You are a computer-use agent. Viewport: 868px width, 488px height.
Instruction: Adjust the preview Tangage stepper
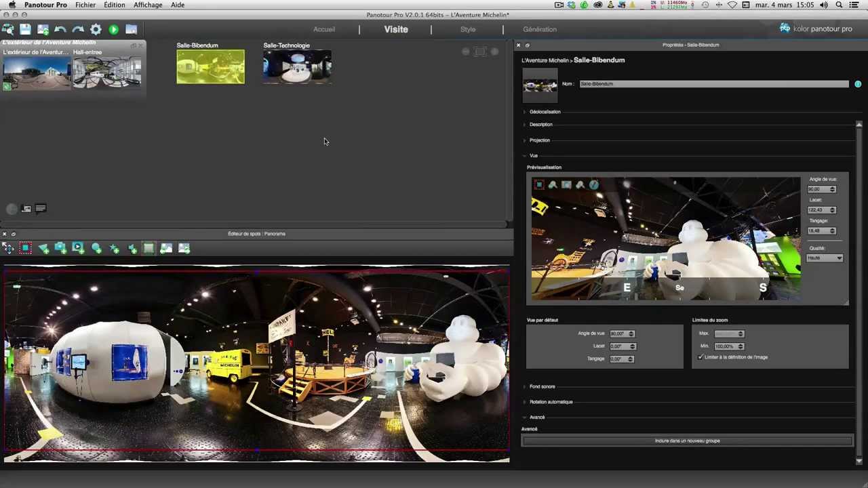832,231
